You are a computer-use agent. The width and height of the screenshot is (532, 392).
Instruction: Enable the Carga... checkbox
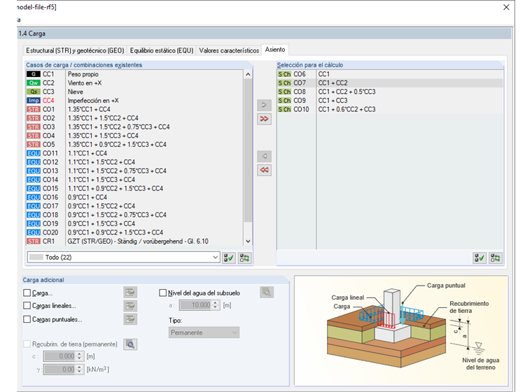27,293
